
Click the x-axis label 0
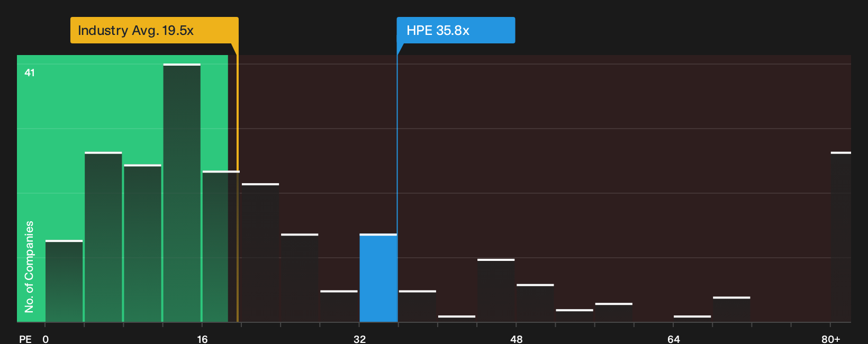tap(46, 339)
